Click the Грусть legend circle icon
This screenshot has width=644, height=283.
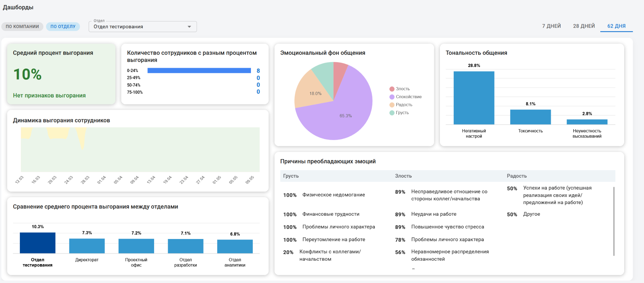(392, 113)
